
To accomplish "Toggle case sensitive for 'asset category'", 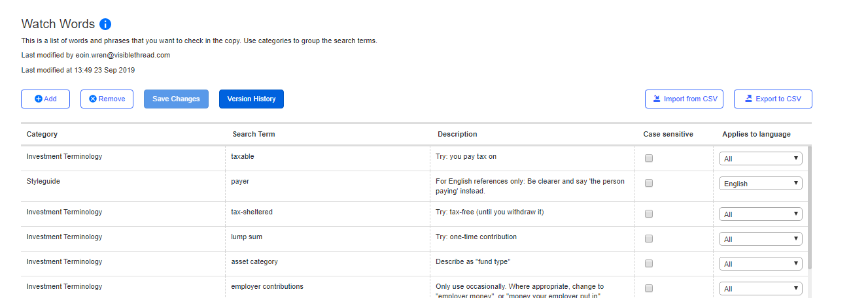I will click(x=649, y=264).
